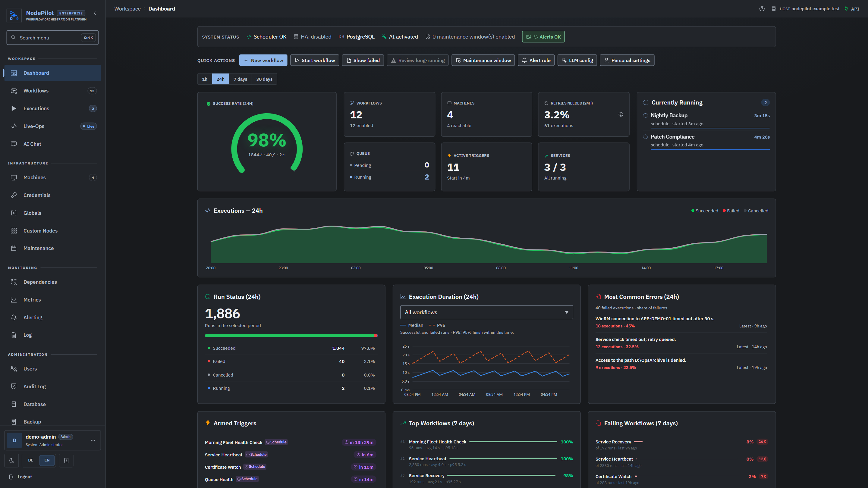Screen dimensions: 868x488
Task: Click the Audit Log shield icon
Action: click(x=14, y=386)
